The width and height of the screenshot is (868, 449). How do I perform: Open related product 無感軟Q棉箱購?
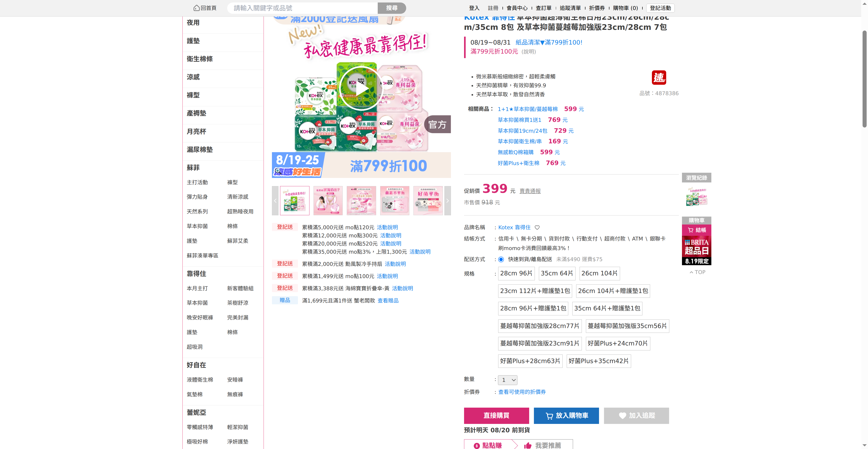[x=516, y=152]
